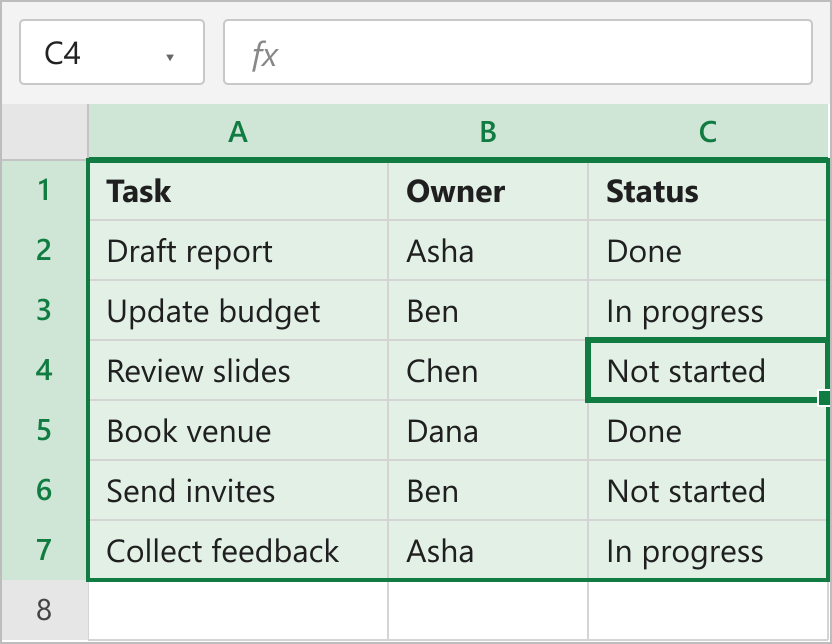Select In progress cell in row 7
Viewport: 832px width, 644px height.
pos(707,550)
